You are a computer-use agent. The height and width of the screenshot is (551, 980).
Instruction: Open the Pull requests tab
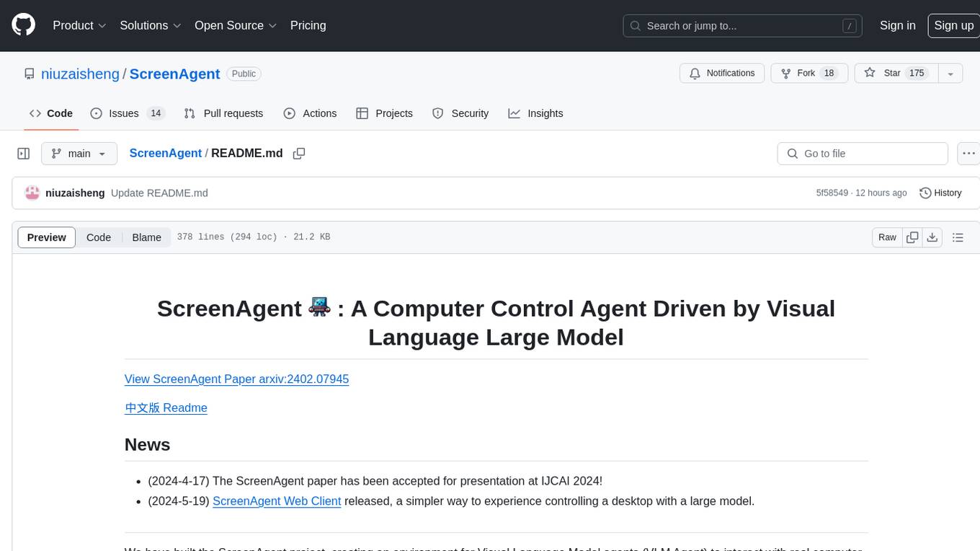223,113
